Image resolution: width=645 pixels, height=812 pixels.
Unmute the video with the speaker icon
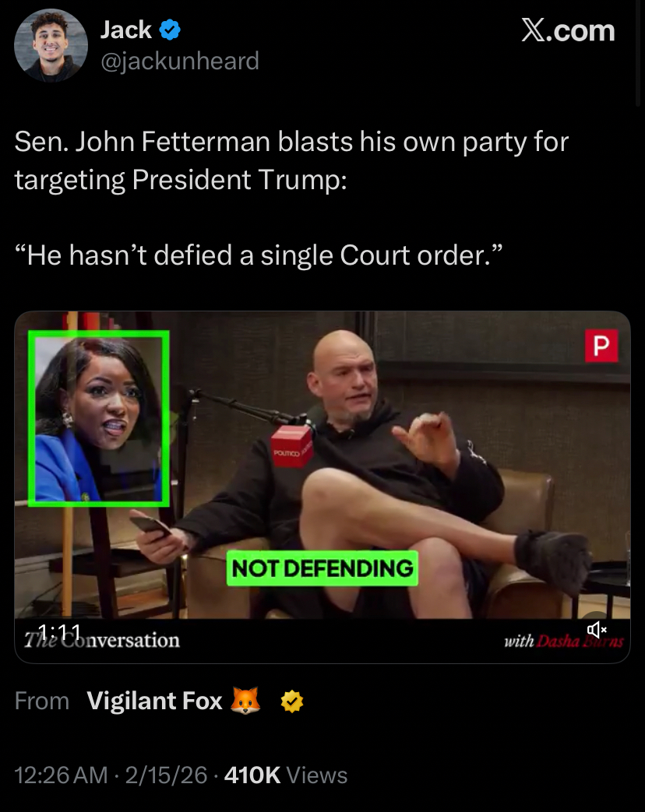coord(596,630)
